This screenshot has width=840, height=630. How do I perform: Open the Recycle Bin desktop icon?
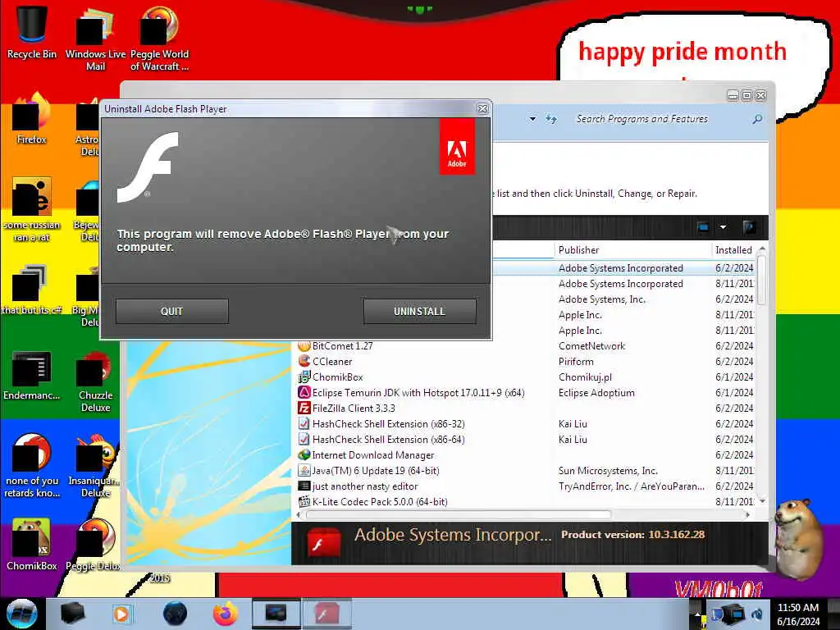tap(32, 31)
